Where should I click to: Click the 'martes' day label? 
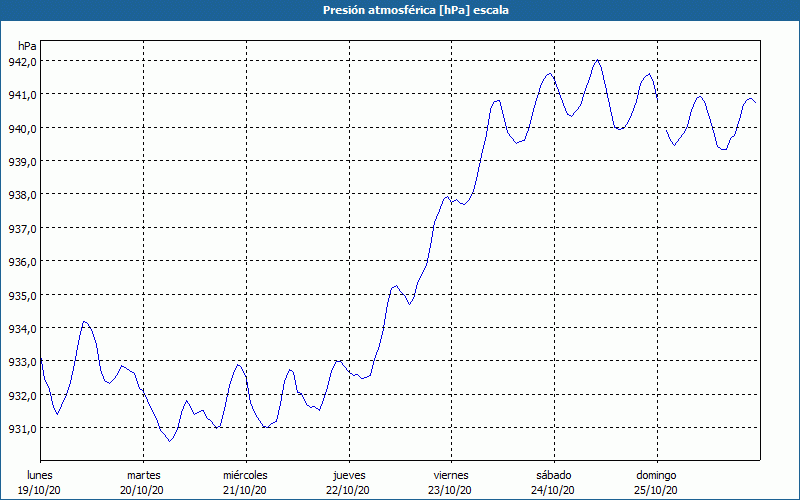(144, 475)
